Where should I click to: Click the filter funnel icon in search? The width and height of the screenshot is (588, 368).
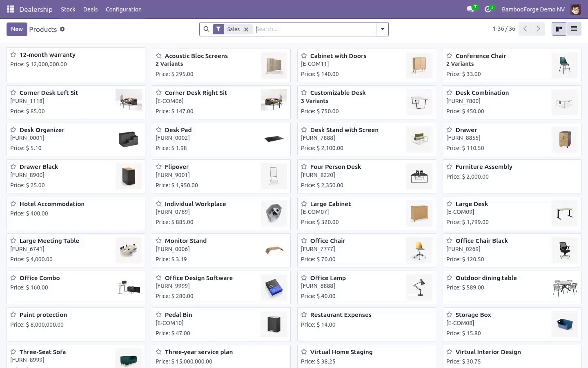(x=218, y=29)
